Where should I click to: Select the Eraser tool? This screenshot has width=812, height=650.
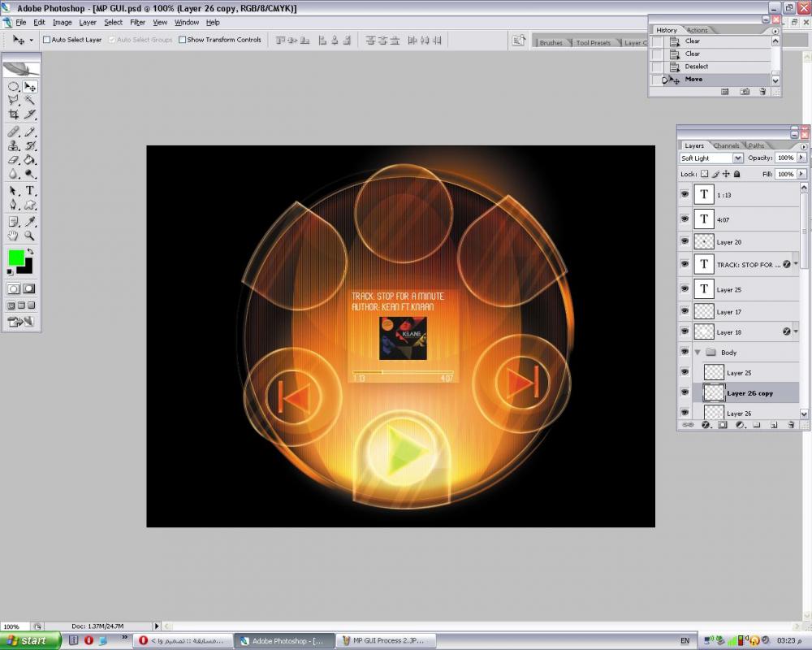tap(14, 160)
